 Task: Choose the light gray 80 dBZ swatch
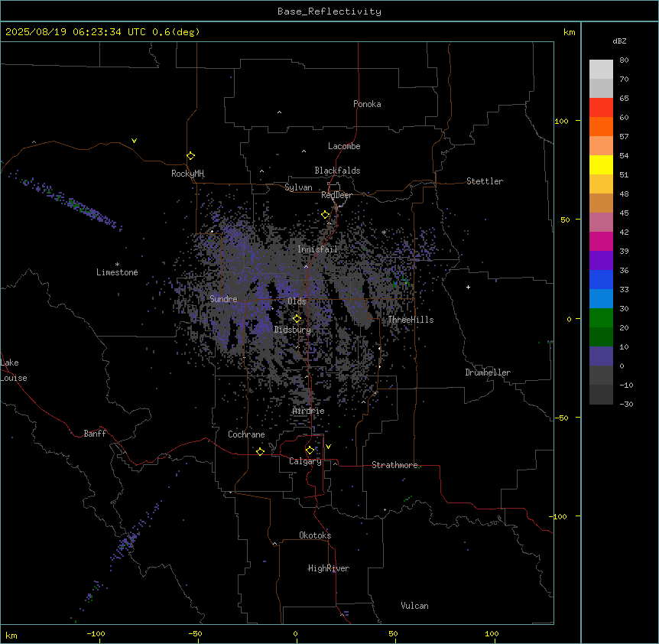[x=601, y=70]
